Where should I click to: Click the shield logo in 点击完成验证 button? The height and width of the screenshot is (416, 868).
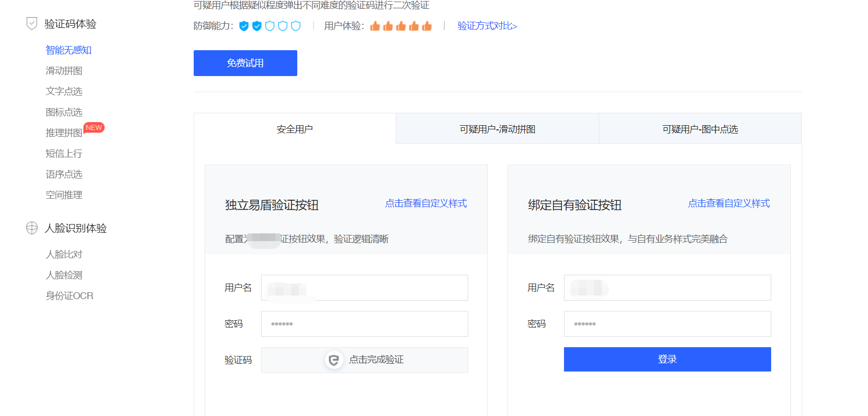click(334, 360)
